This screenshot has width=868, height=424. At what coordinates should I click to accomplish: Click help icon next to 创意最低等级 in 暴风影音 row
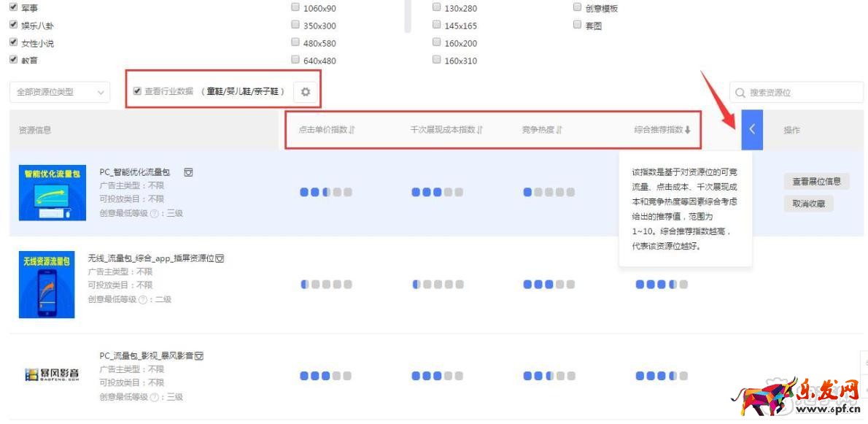click(143, 397)
